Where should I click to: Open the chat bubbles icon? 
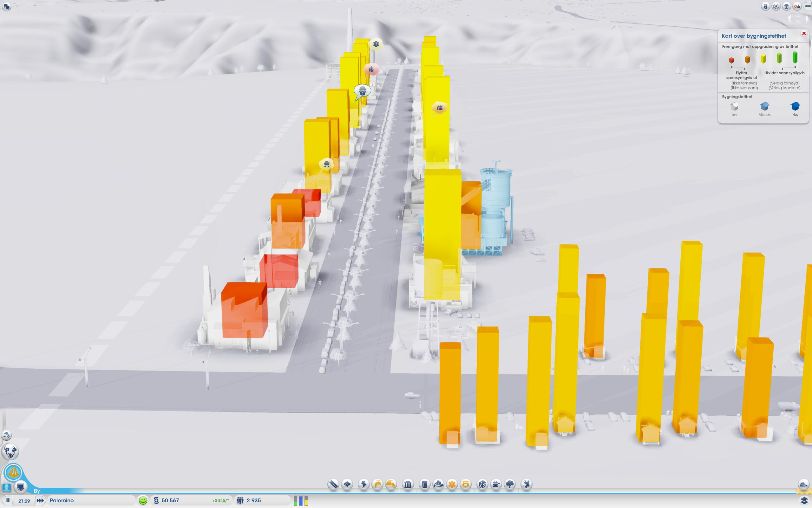[x=6, y=6]
